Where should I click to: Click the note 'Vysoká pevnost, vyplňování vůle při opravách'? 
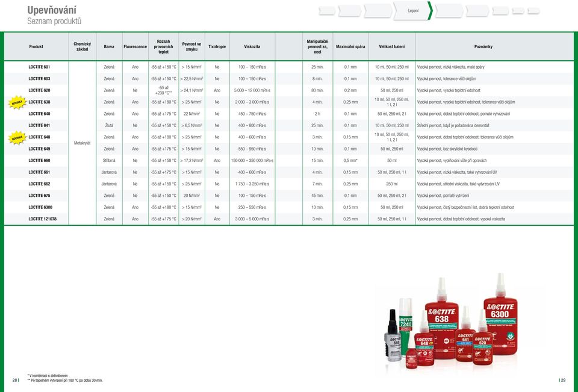452,161
